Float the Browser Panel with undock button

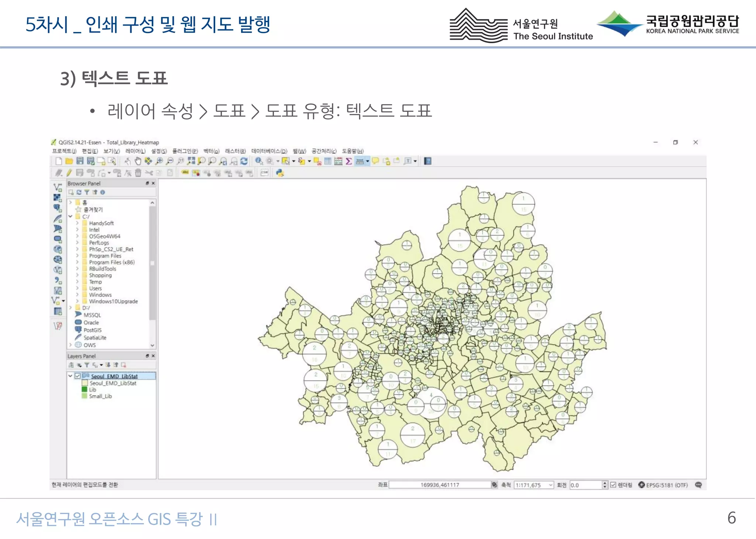(147, 183)
